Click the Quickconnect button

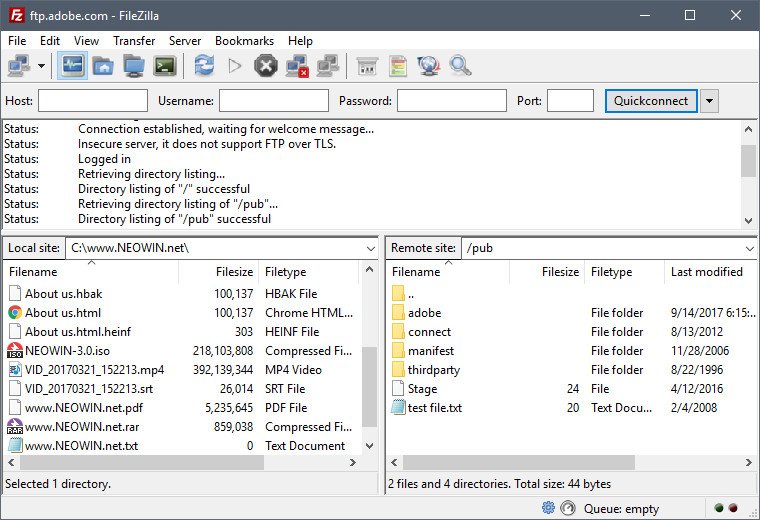coord(650,101)
